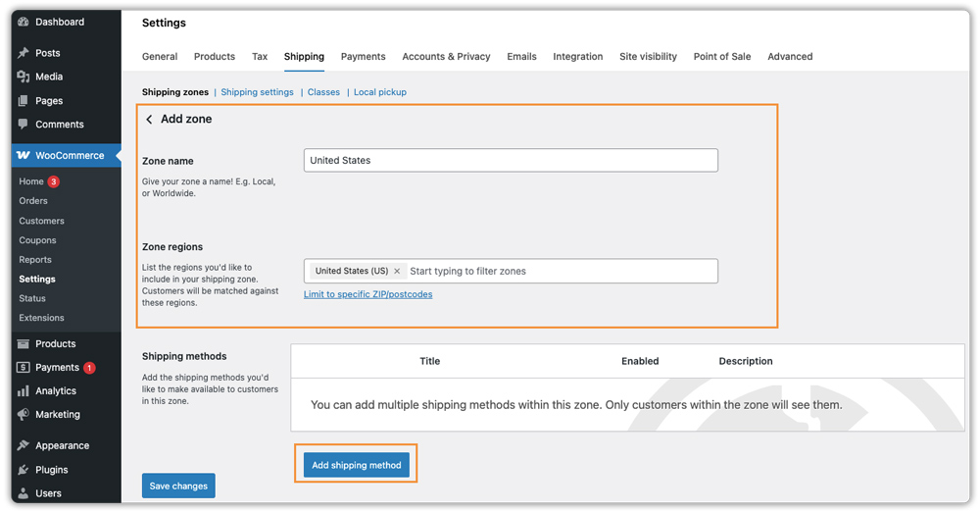Open Extensions submenu item

coord(41,318)
